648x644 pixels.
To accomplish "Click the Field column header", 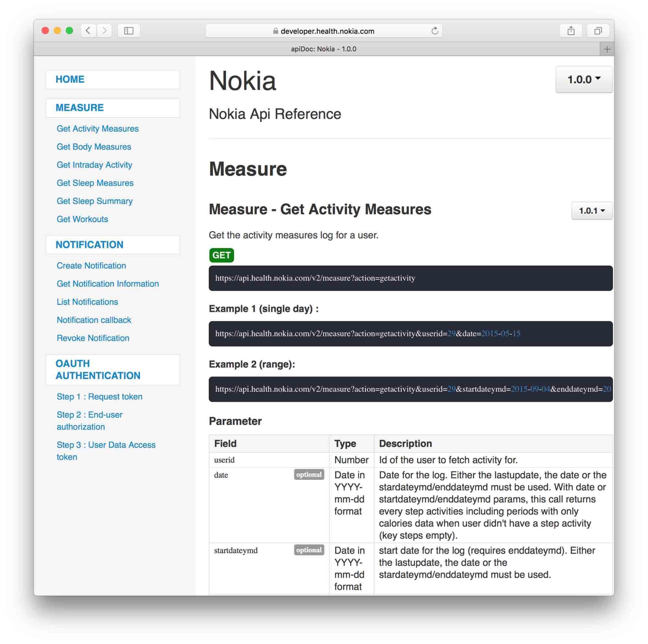I will point(269,444).
